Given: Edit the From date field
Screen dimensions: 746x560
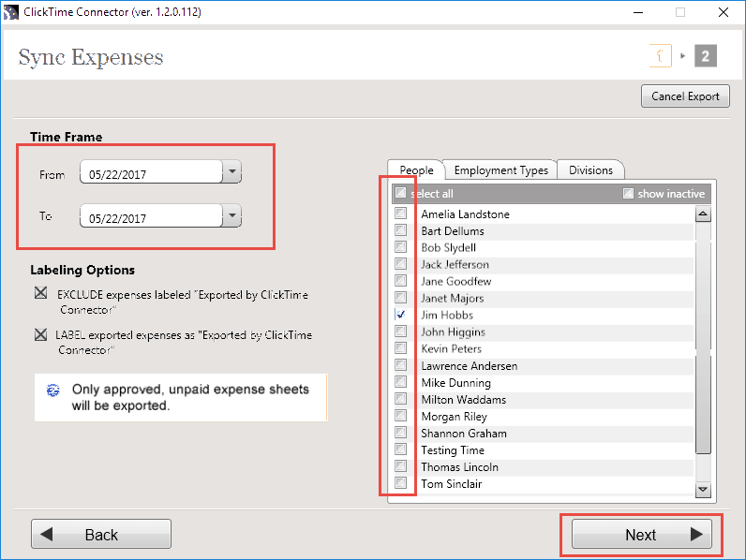Looking at the screenshot, I should point(151,172).
